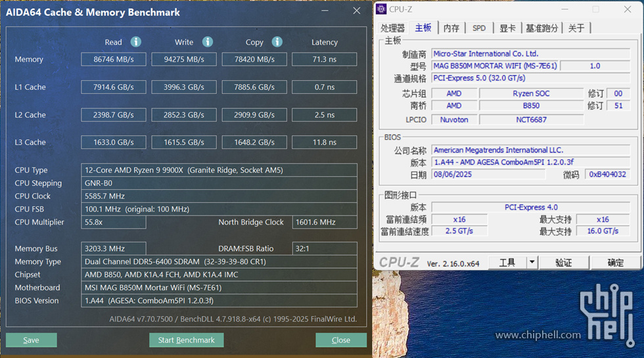Open the 关于 tab in CPU-Z

tap(576, 28)
